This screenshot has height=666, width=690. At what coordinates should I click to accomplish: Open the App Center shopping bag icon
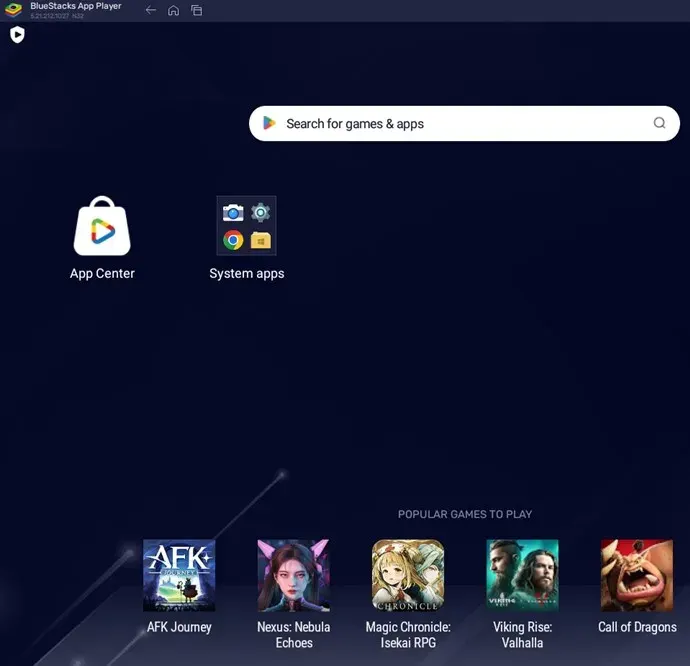(102, 226)
